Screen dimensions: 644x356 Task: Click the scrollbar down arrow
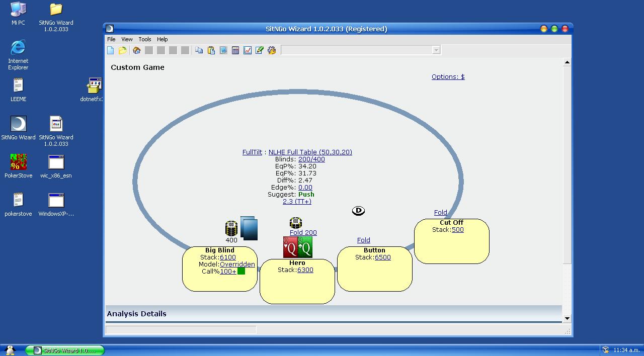point(567,318)
